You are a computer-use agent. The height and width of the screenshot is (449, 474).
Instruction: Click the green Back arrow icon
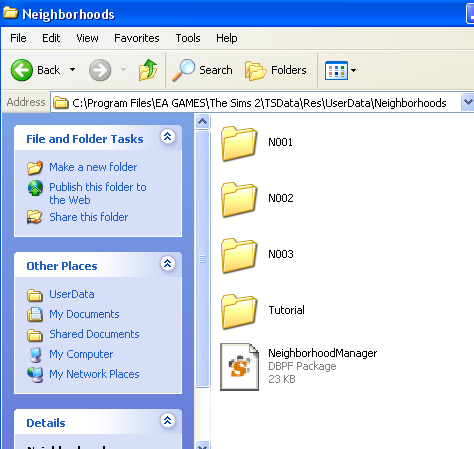coord(22,70)
